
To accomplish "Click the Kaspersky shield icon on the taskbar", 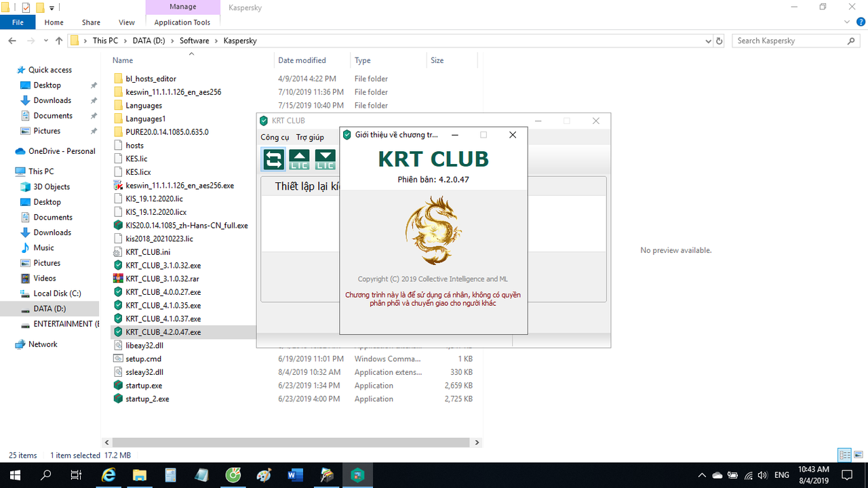I will coord(357,474).
